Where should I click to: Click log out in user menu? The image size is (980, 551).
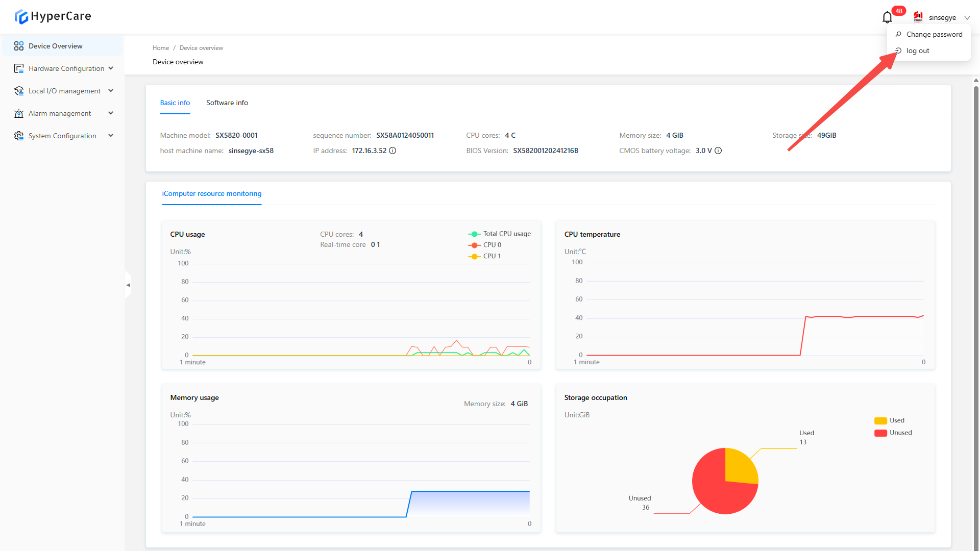pyautogui.click(x=917, y=51)
